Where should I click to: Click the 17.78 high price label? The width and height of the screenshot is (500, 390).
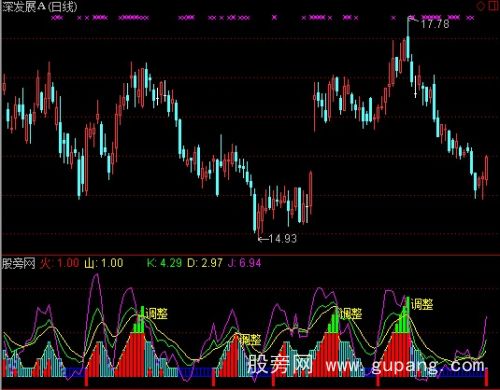click(x=435, y=24)
